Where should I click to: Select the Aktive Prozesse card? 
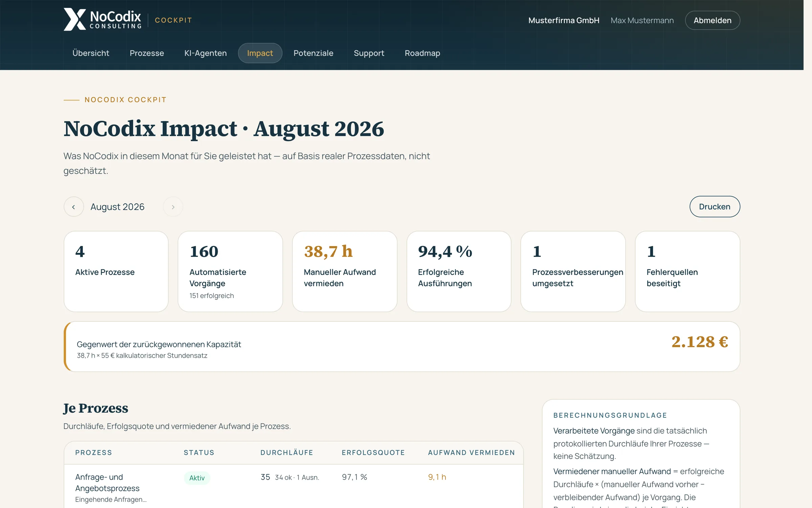click(116, 272)
